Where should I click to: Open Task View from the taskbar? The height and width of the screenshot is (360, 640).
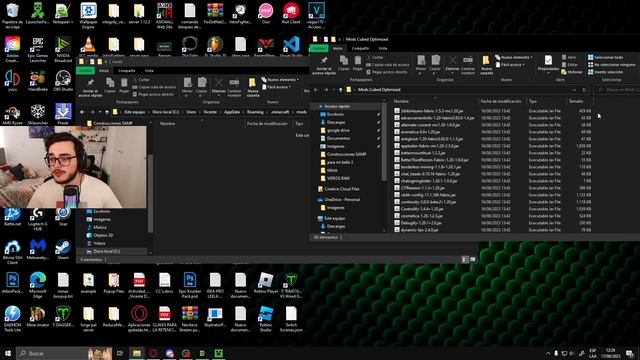(x=120, y=353)
